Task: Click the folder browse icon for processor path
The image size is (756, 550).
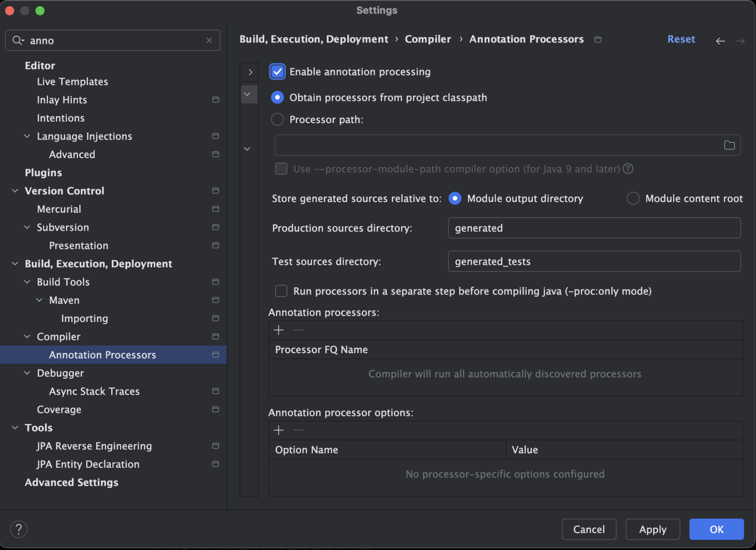Action: (x=729, y=145)
